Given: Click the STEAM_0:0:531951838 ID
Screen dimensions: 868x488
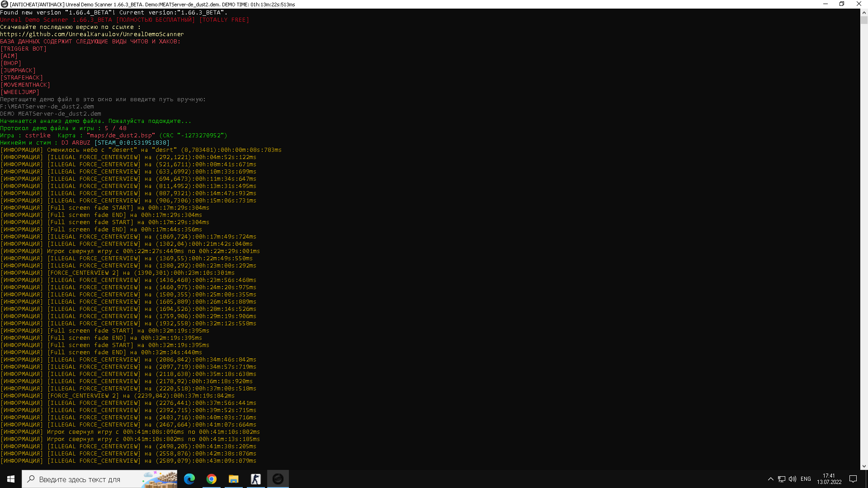Looking at the screenshot, I should click(x=132, y=143).
